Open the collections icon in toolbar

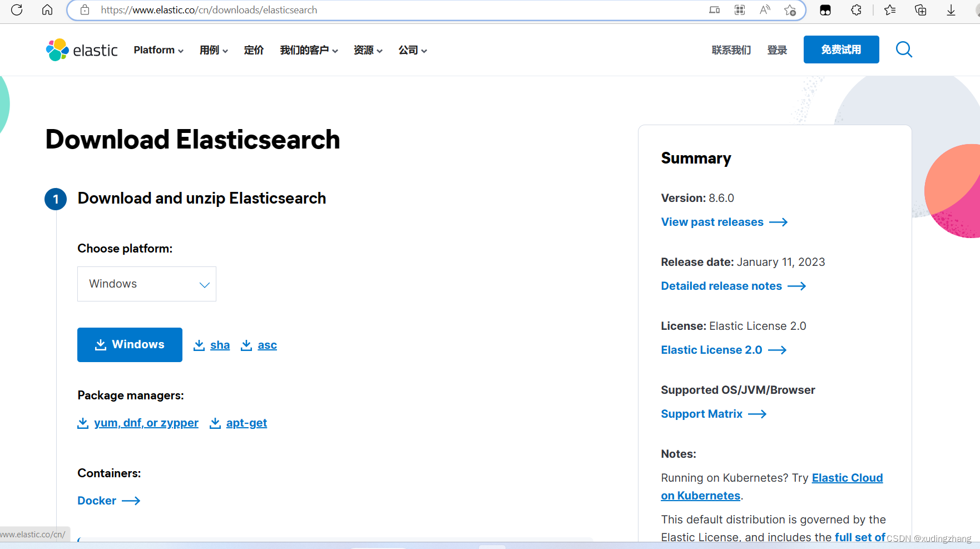tap(920, 9)
